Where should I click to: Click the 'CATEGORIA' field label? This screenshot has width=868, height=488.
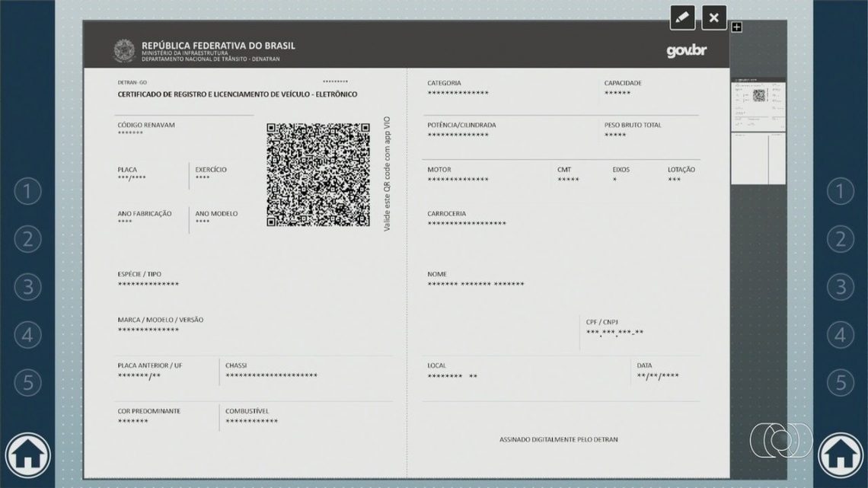point(444,83)
